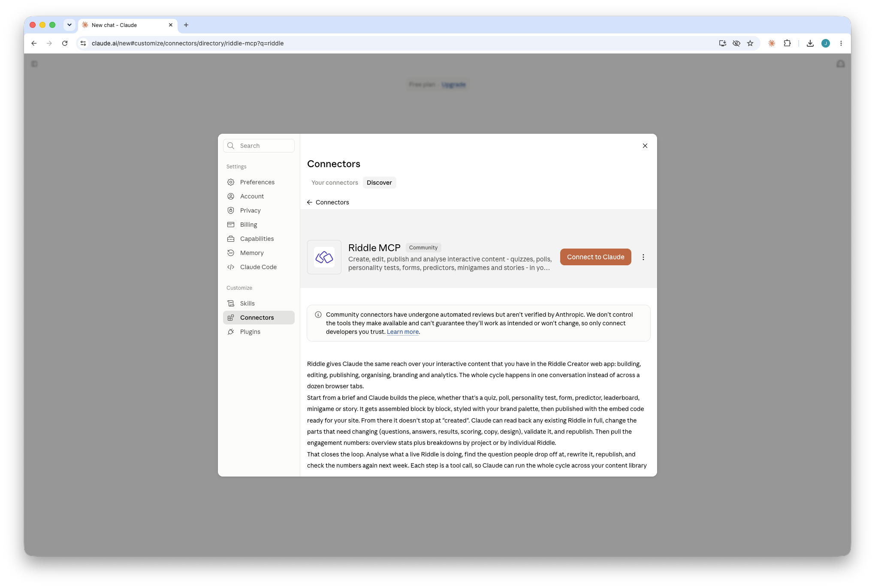Close the New chat - Claude tab

click(x=171, y=25)
